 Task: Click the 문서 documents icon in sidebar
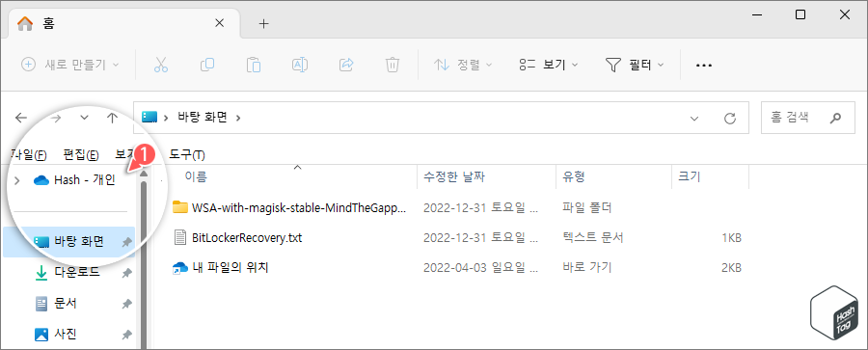[41, 304]
